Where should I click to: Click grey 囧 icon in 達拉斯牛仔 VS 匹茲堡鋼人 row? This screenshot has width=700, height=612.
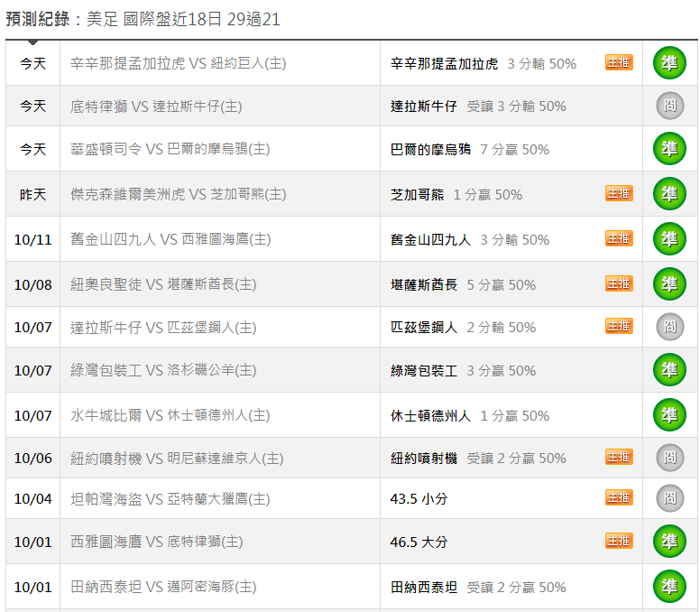[669, 327]
